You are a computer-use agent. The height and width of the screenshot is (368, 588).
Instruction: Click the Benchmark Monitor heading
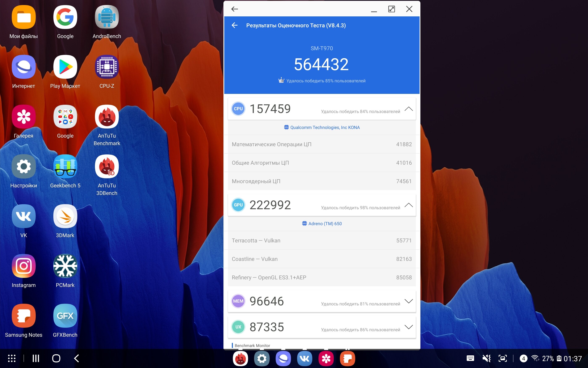tap(252, 345)
